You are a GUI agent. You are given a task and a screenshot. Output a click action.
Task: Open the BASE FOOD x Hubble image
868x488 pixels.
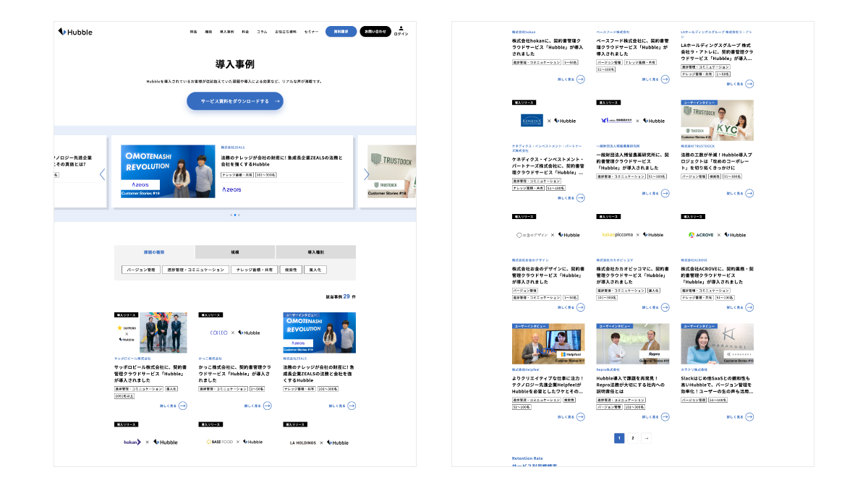pyautogui.click(x=235, y=442)
